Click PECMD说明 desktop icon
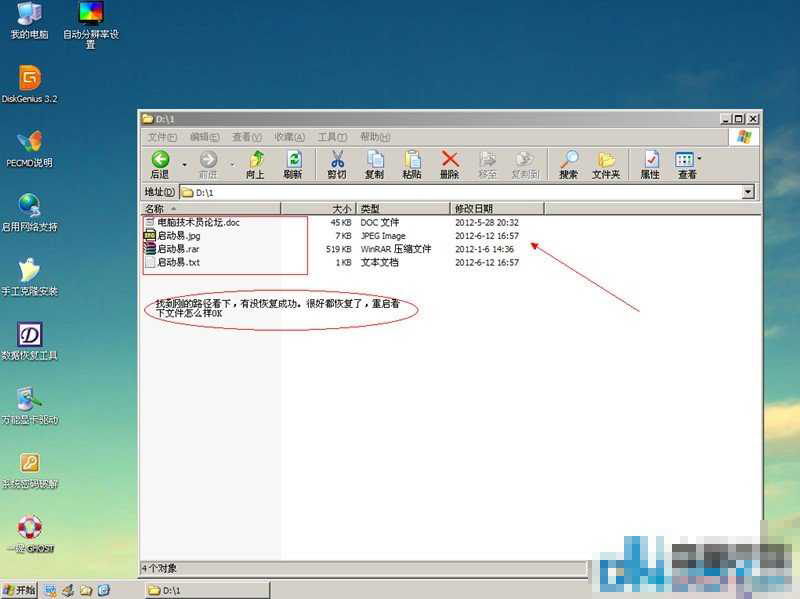 pyautogui.click(x=30, y=148)
